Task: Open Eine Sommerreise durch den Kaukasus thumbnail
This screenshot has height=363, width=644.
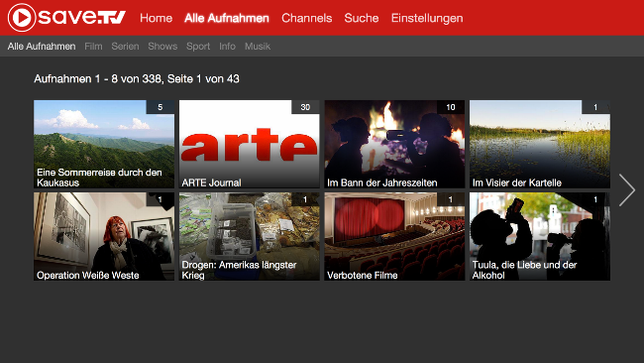Action: pyautogui.click(x=104, y=144)
